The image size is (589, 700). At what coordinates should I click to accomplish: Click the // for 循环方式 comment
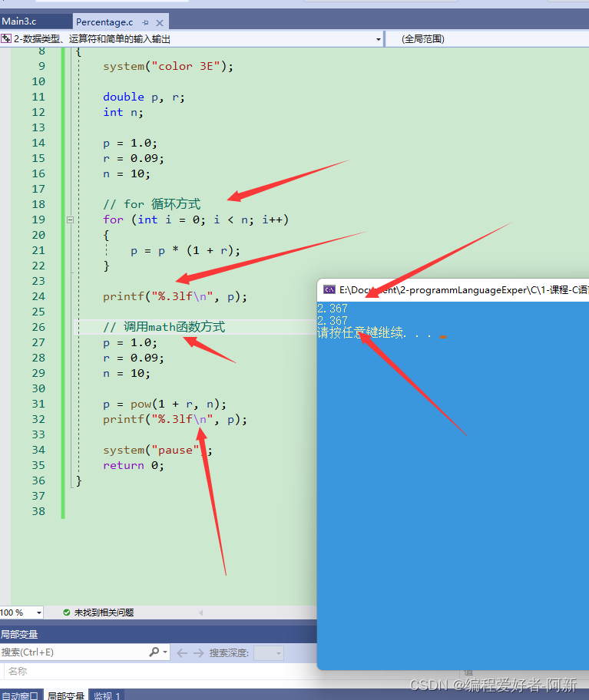coord(152,204)
